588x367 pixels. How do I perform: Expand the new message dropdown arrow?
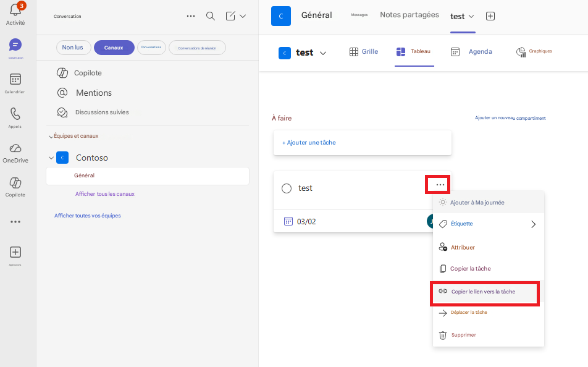pos(243,16)
